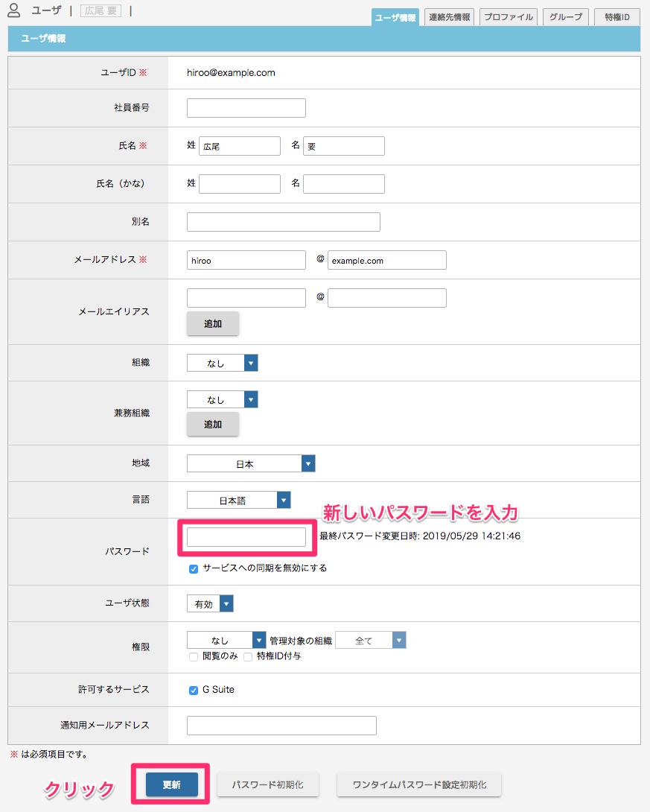
Task: Focus the 氏名(かな) 姓 field
Action: coord(240,184)
